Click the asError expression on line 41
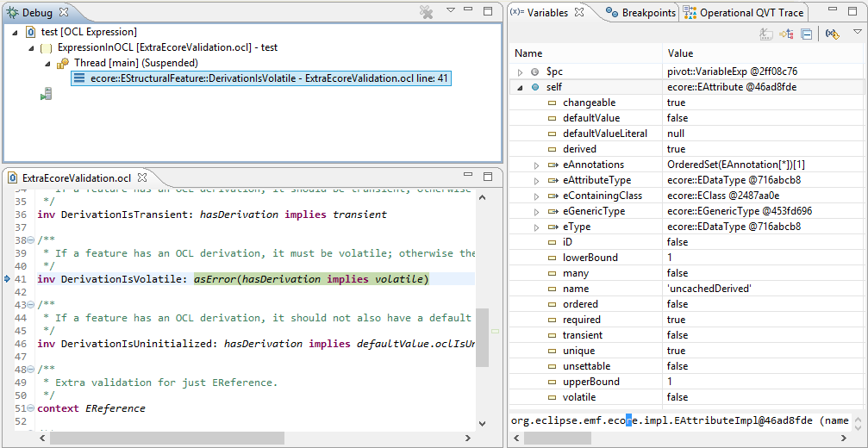Viewport: 868px width, 448px height. point(311,279)
